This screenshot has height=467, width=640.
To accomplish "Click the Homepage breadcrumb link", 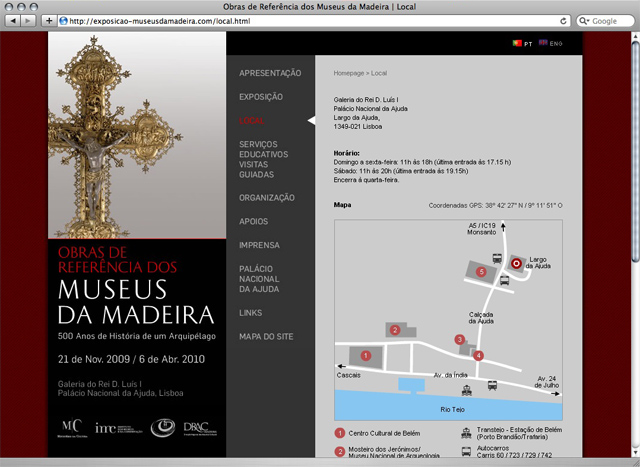I will [349, 73].
